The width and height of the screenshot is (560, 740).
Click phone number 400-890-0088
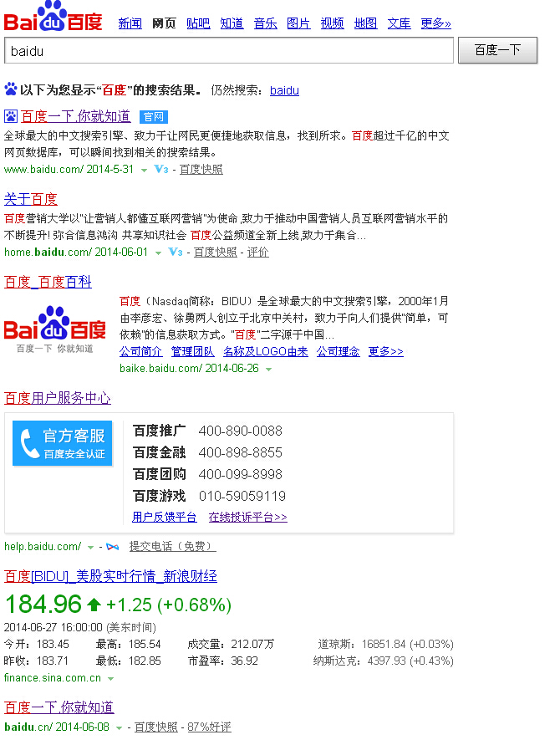(x=240, y=431)
